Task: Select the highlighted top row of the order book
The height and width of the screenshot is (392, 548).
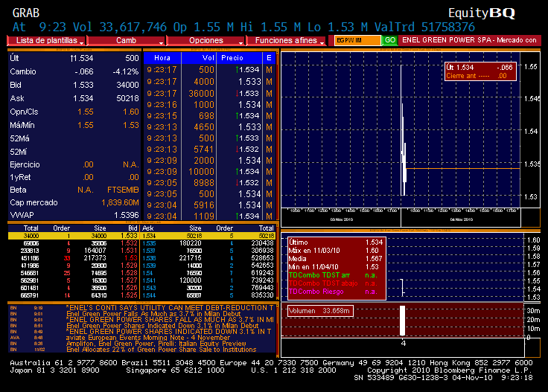Action: (141, 236)
